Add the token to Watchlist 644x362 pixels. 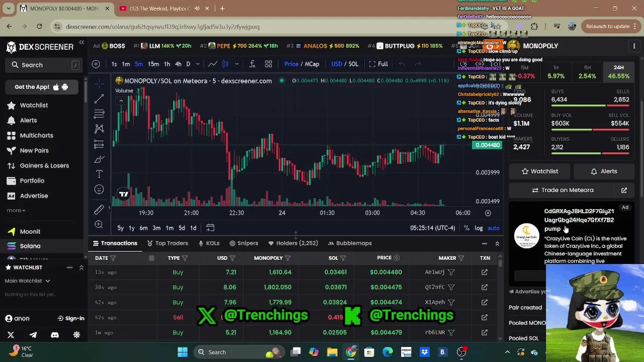coord(540,171)
